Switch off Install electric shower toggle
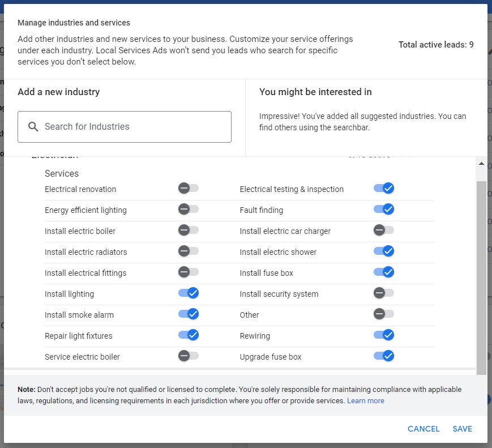The height and width of the screenshot is (448, 492). tap(384, 251)
